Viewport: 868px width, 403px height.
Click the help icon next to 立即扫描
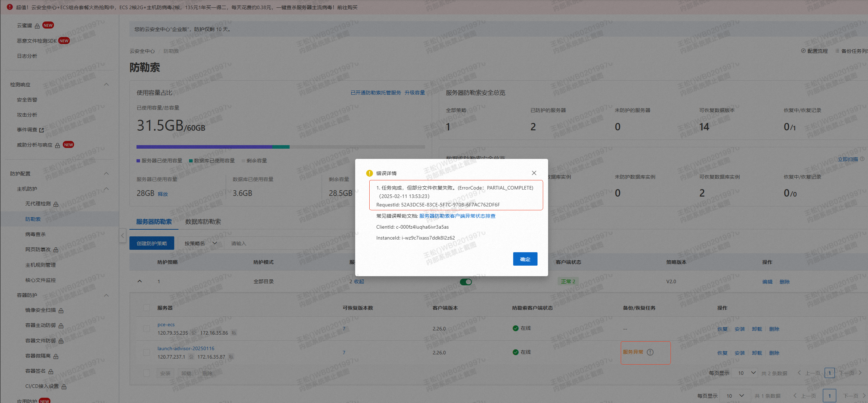pyautogui.click(x=862, y=159)
